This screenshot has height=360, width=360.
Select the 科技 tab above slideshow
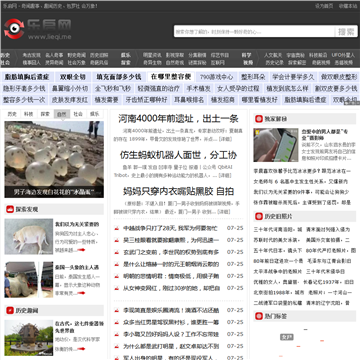29,114
